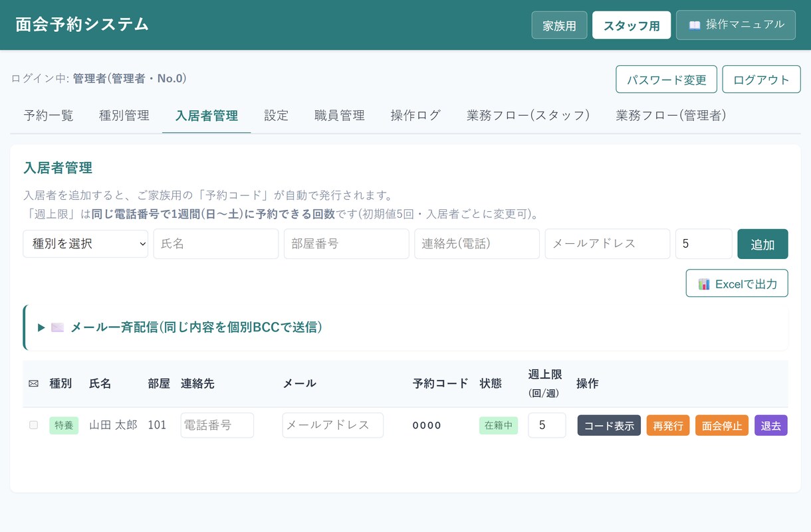Screen dimensions: 811x532
Task: Click the 面会停止 button
Action: coord(722,426)
